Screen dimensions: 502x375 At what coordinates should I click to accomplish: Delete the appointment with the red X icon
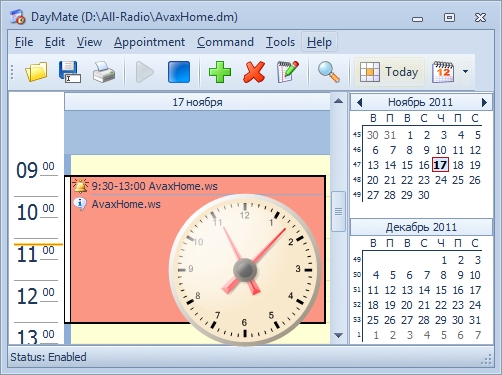coord(254,72)
